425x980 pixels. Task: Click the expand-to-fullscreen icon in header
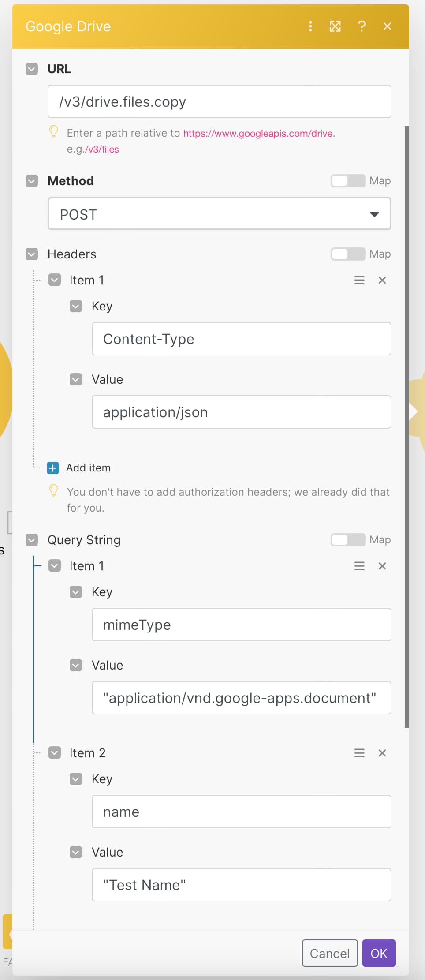(335, 26)
